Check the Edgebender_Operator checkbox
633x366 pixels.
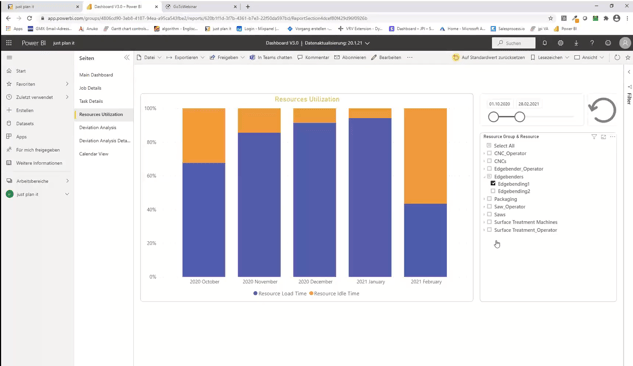489,168
